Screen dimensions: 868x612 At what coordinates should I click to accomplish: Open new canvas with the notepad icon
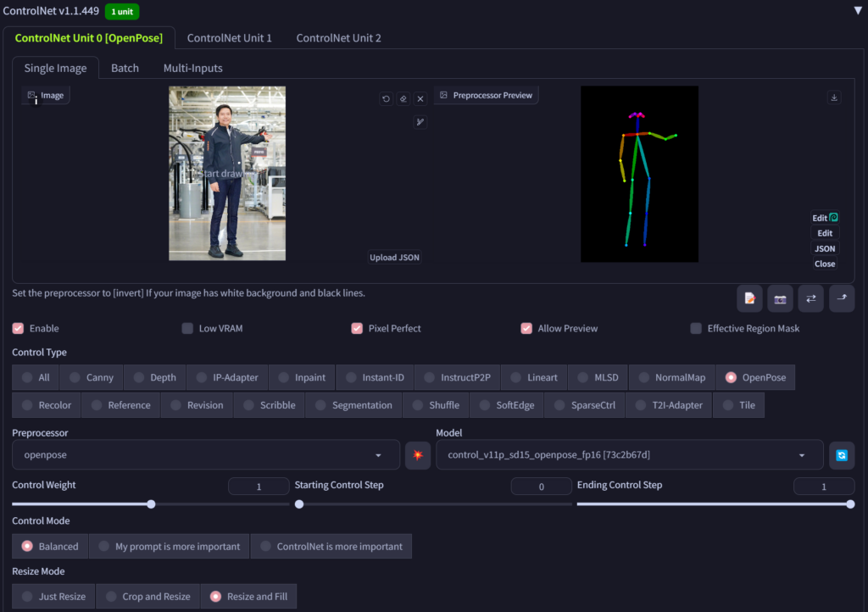[749, 298]
